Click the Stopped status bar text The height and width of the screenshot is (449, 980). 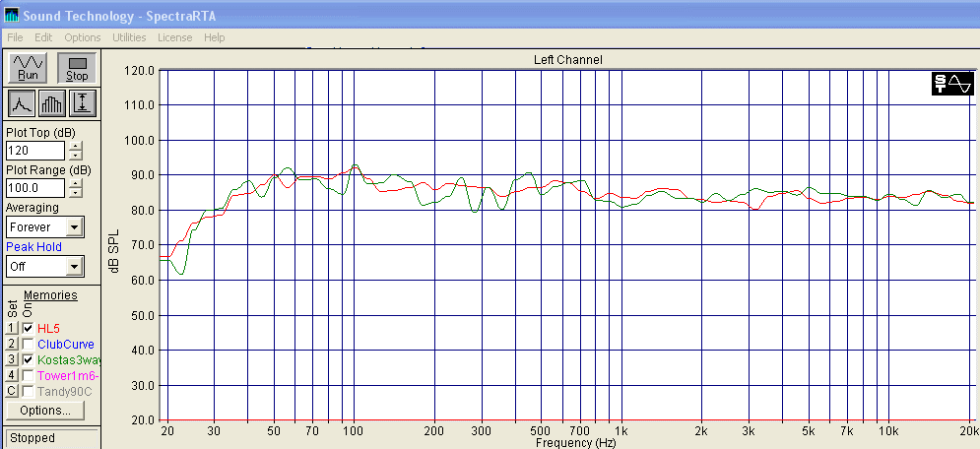point(33,438)
